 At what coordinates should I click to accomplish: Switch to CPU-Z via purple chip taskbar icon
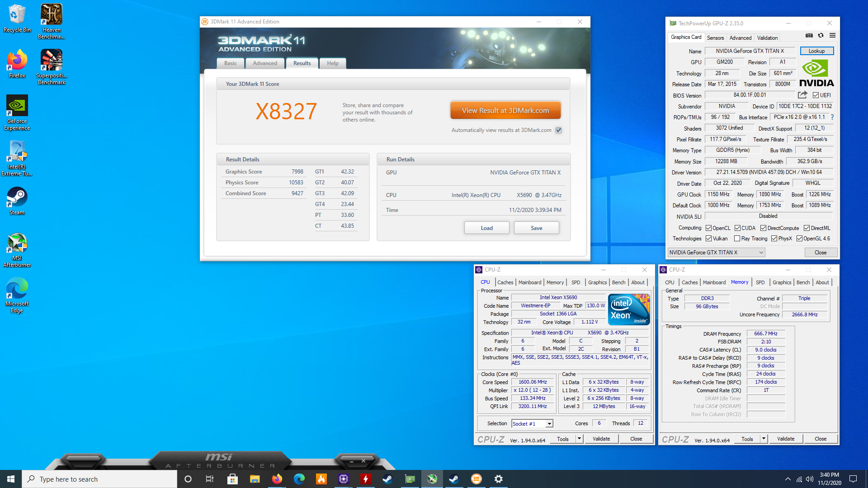click(x=344, y=479)
